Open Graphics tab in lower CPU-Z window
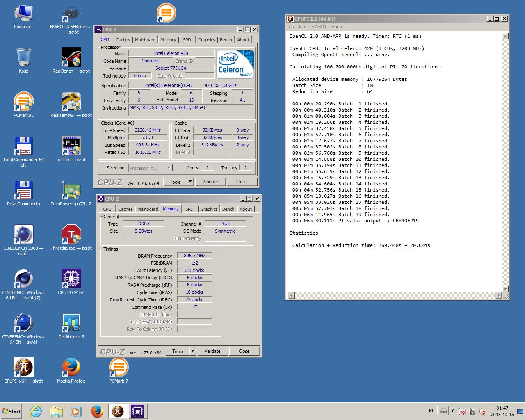The width and height of the screenshot is (525, 420). [x=209, y=209]
